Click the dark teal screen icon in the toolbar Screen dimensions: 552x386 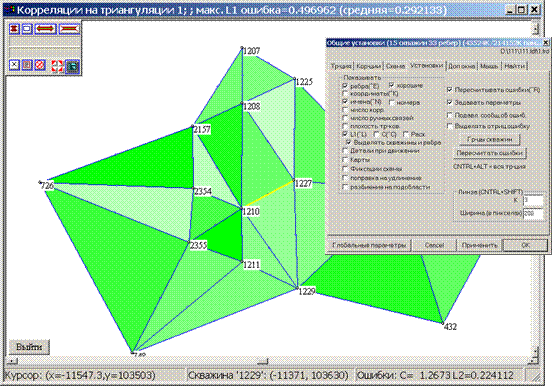[72, 66]
